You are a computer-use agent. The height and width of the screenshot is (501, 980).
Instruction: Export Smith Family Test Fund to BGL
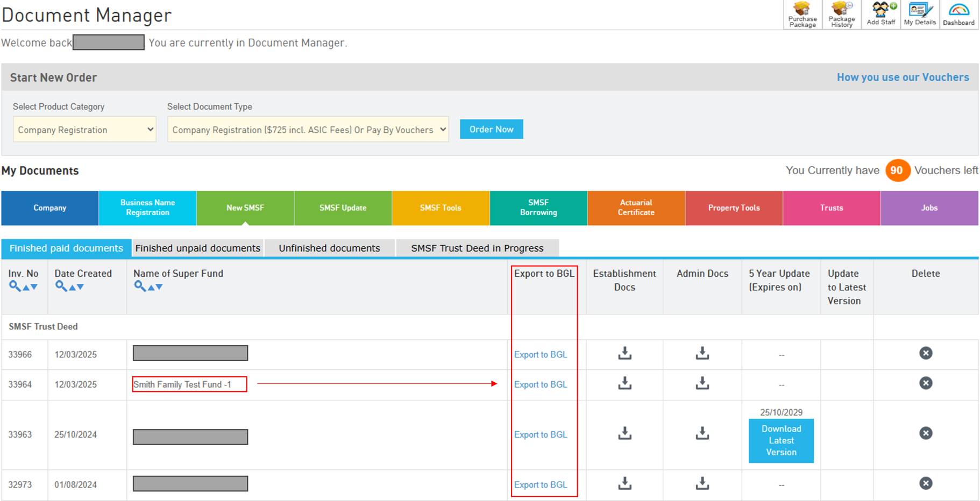pyautogui.click(x=540, y=384)
